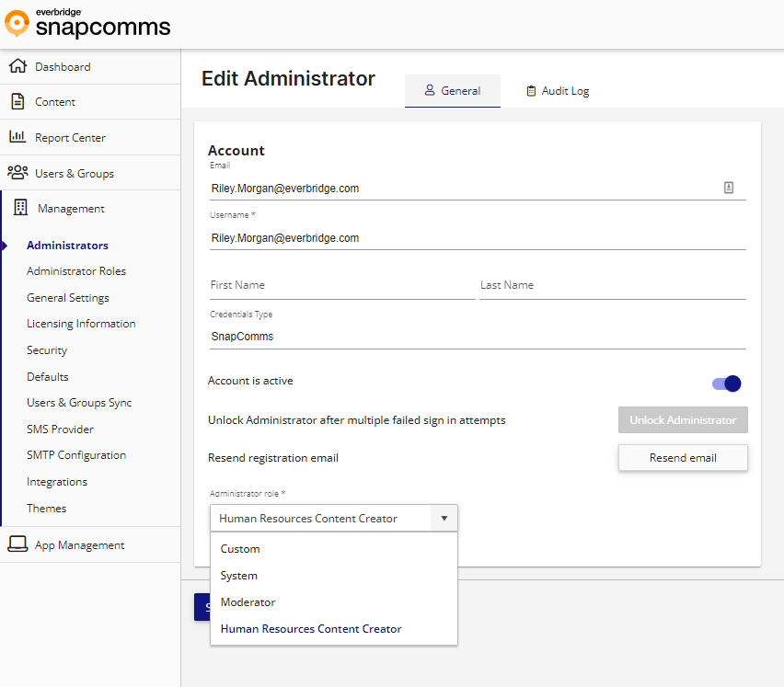This screenshot has height=687, width=784.
Task: Click the Resend registration email label
Action: (273, 458)
